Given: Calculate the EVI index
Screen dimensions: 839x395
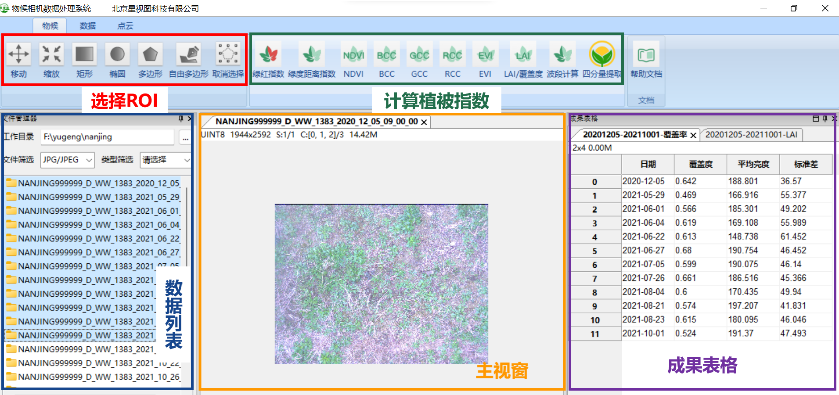Looking at the screenshot, I should (x=485, y=60).
